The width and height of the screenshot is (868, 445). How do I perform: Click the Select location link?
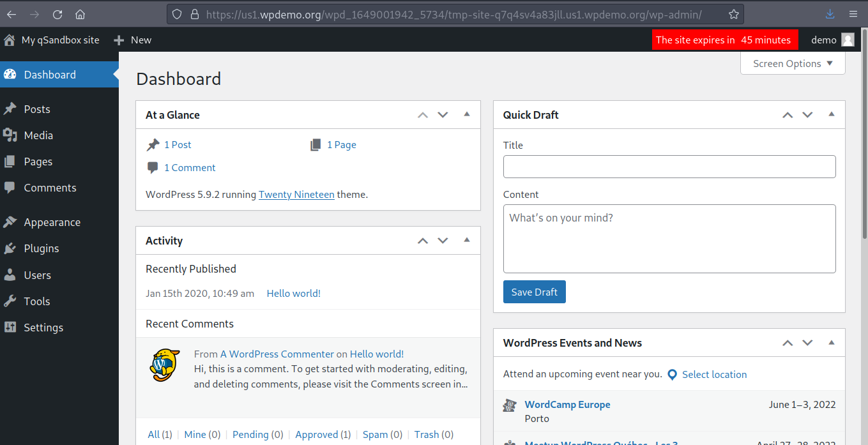coord(714,375)
